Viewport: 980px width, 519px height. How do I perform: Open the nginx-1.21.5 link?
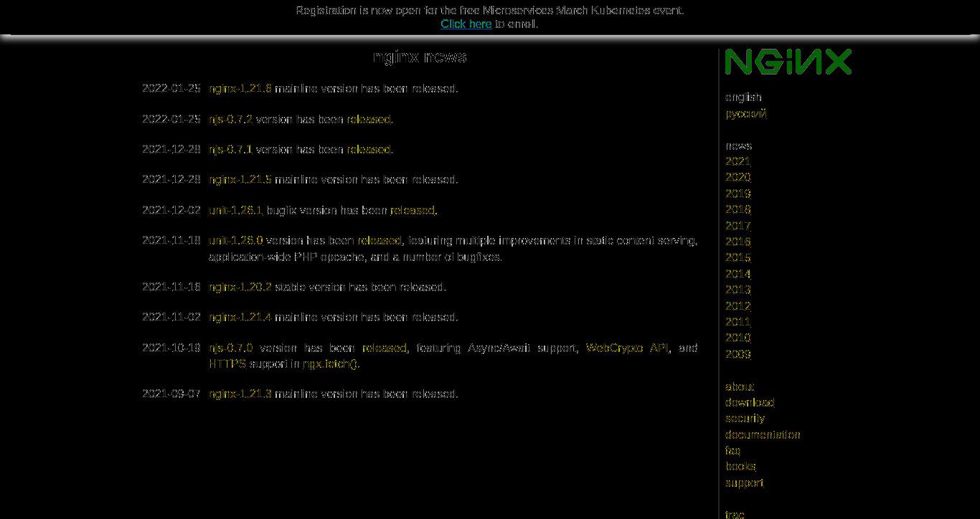240,179
